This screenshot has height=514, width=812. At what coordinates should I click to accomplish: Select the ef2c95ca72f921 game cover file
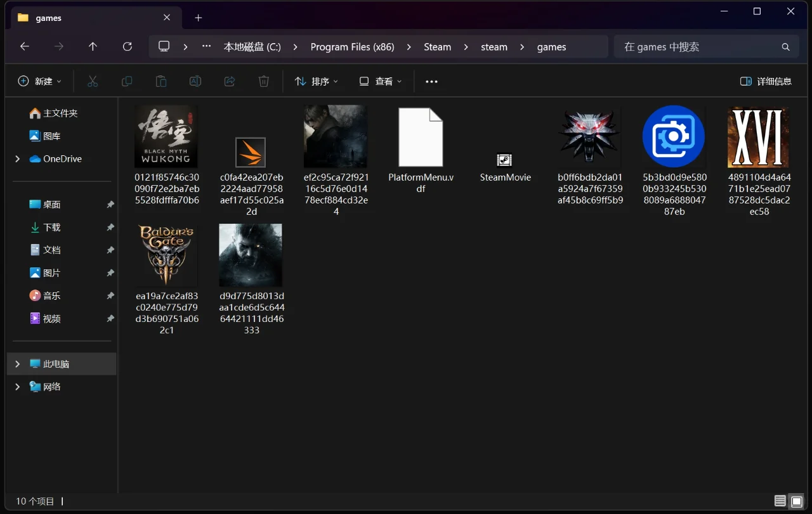click(336, 161)
